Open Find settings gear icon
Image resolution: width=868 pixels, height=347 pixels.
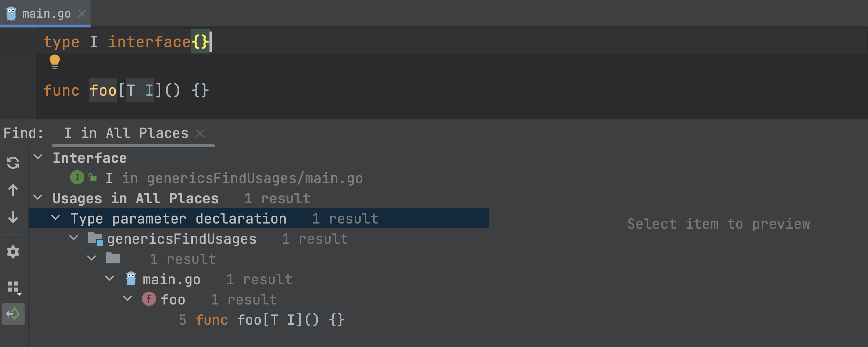pos(13,252)
